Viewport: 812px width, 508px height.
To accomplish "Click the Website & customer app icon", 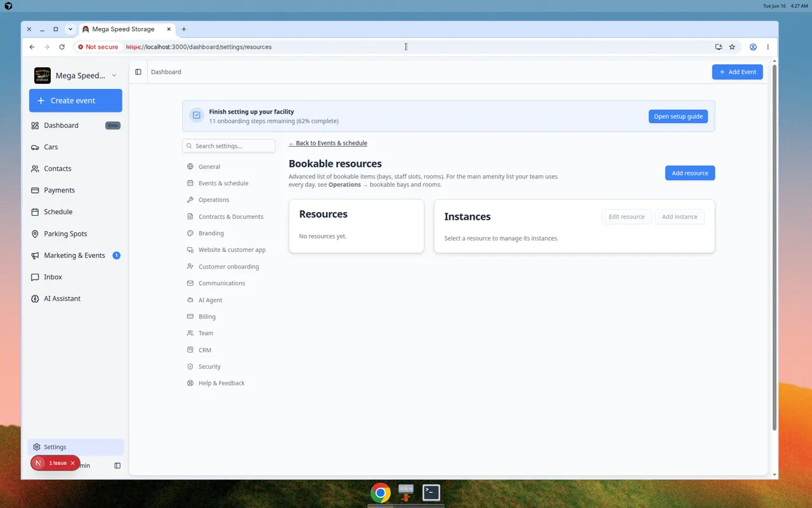I will [x=190, y=250].
